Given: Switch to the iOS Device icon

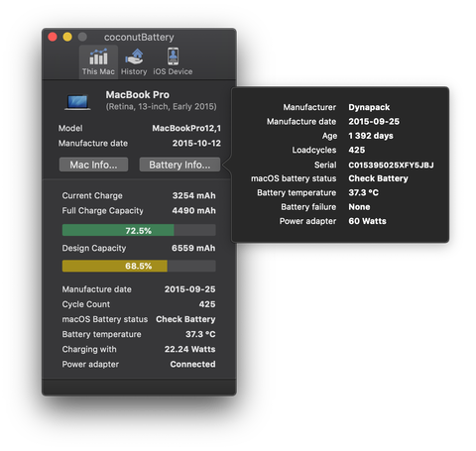Looking at the screenshot, I should 173,56.
